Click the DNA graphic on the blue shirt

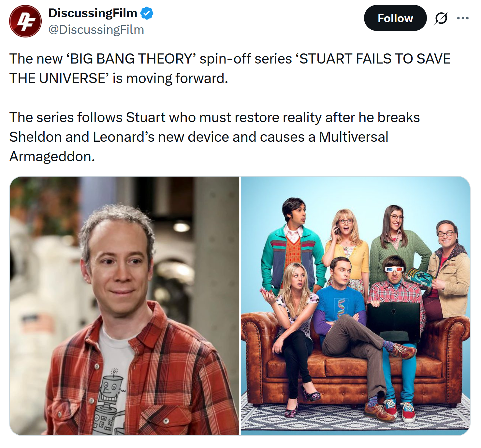pos(341,308)
